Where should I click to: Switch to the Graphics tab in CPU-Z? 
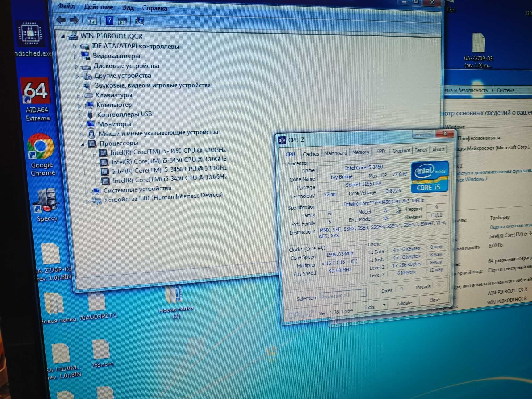[401, 151]
